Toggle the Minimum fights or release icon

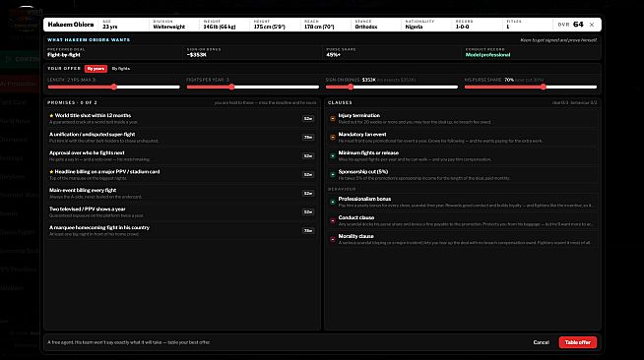coord(333,155)
